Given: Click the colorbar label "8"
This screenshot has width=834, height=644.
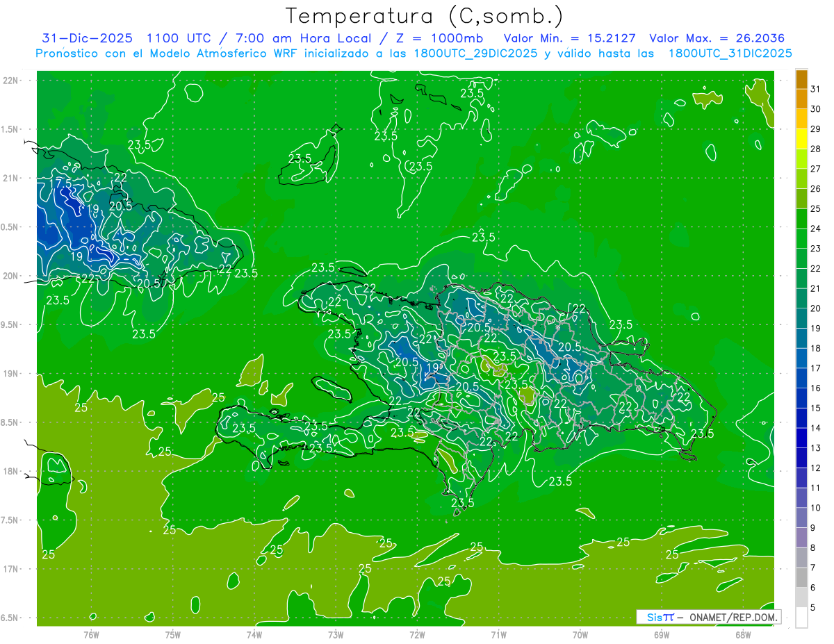Looking at the screenshot, I should (x=813, y=548).
